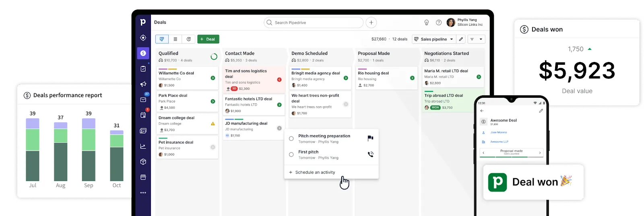Open Phyllis Yang account menu
The image size is (644, 216).
point(465,23)
